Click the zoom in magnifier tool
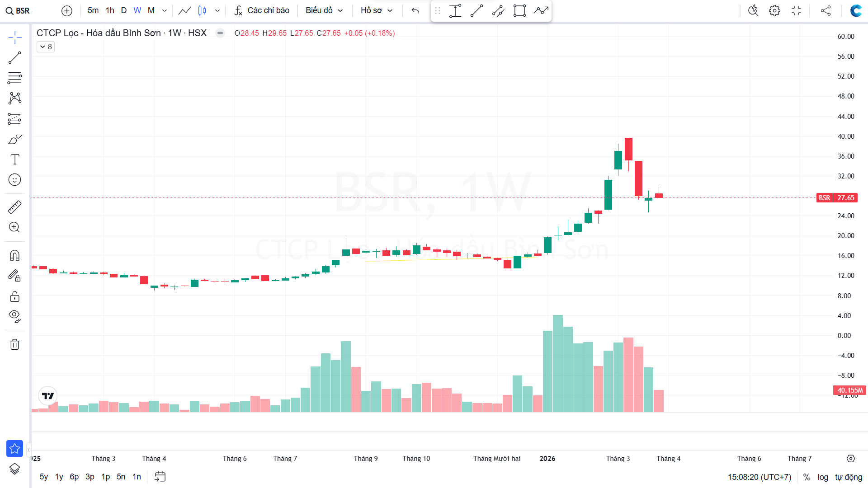Screen dimensions: 868x488 click(x=14, y=227)
